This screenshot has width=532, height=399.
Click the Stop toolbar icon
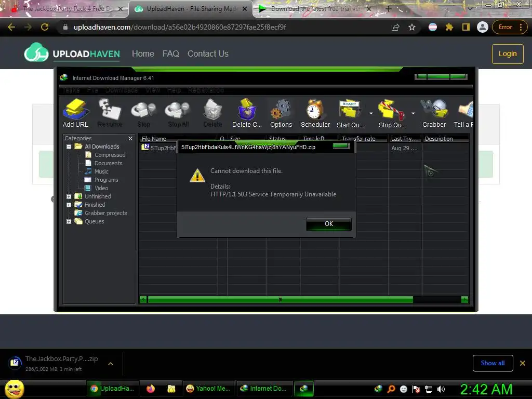pos(143,113)
